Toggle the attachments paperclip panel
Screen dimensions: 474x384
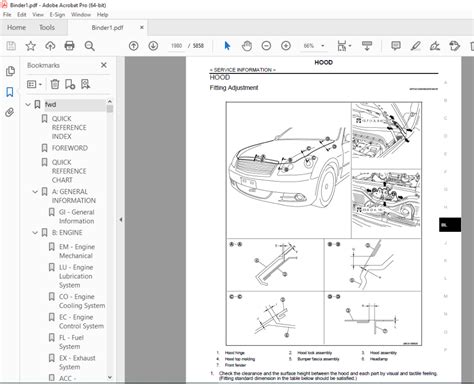[x=10, y=113]
